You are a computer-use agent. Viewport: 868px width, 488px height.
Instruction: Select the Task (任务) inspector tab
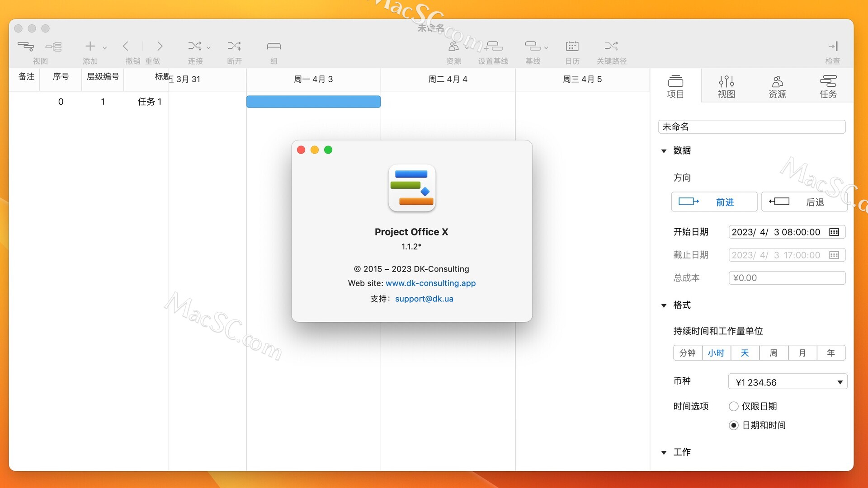(828, 87)
